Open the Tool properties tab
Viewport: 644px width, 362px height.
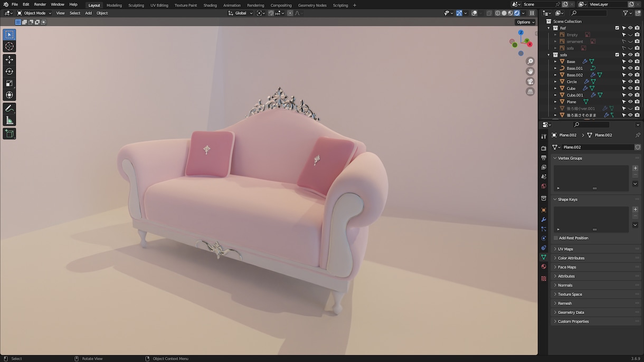(x=544, y=137)
